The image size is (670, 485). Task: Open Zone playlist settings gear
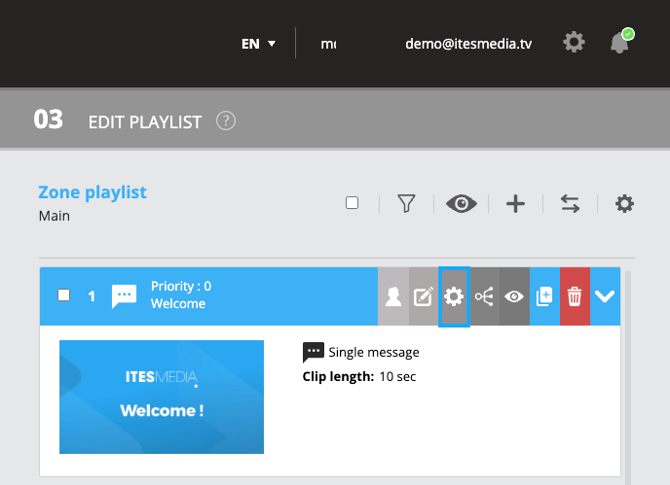click(x=625, y=204)
